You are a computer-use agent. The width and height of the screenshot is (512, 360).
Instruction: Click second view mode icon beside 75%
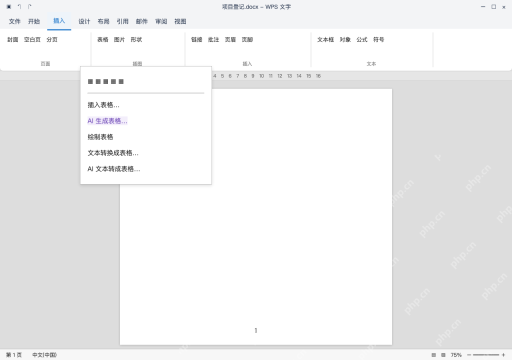click(x=443, y=355)
